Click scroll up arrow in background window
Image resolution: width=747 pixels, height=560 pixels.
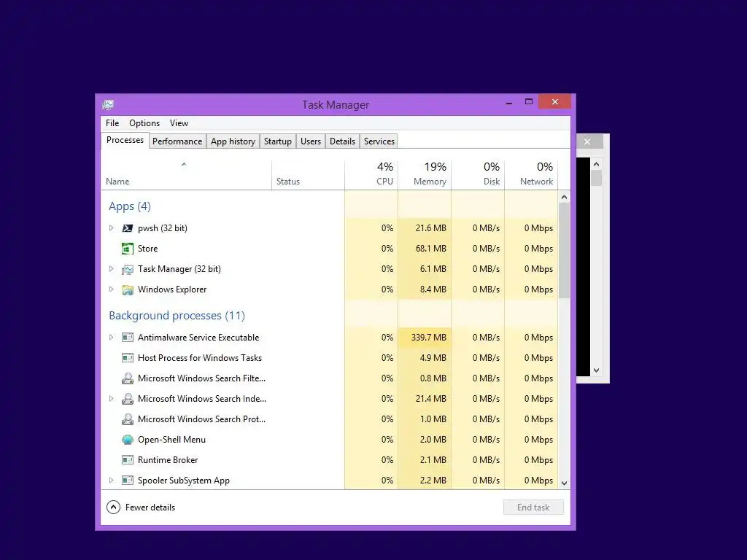597,164
